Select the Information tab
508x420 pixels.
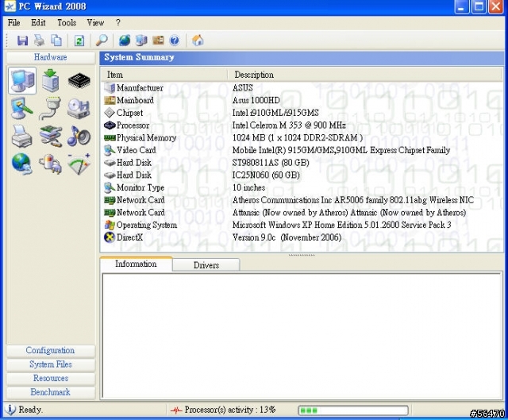click(x=136, y=264)
